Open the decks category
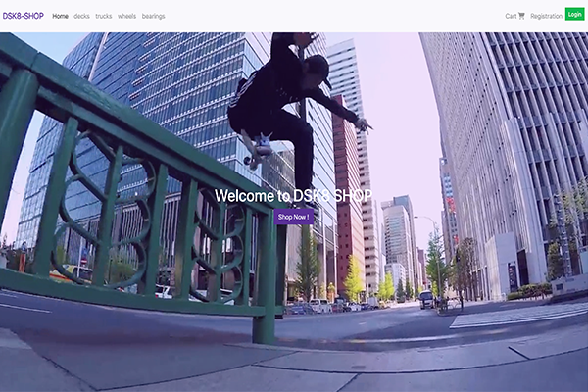588x392 pixels. (x=81, y=16)
